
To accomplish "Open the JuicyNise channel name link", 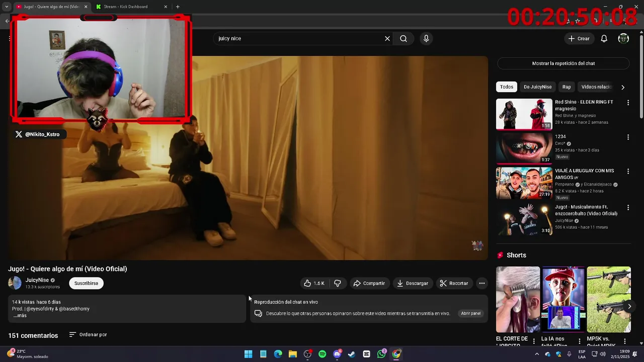I will pos(37,280).
